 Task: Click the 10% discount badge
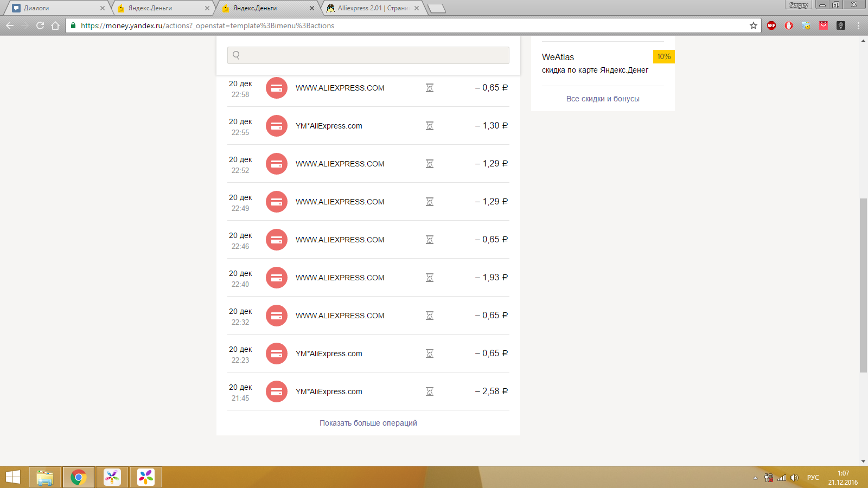pyautogui.click(x=664, y=56)
